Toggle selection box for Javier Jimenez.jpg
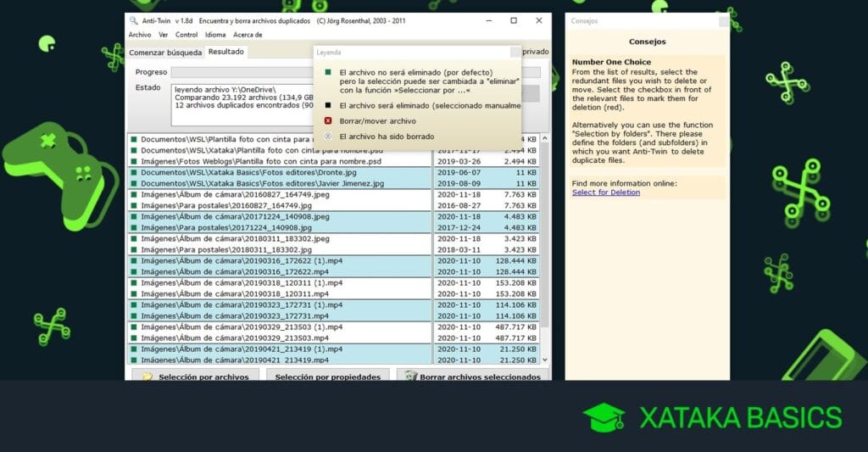 coord(133,183)
